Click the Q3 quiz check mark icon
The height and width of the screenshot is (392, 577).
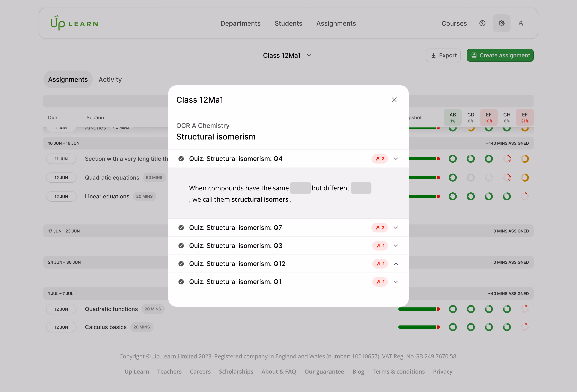(181, 246)
